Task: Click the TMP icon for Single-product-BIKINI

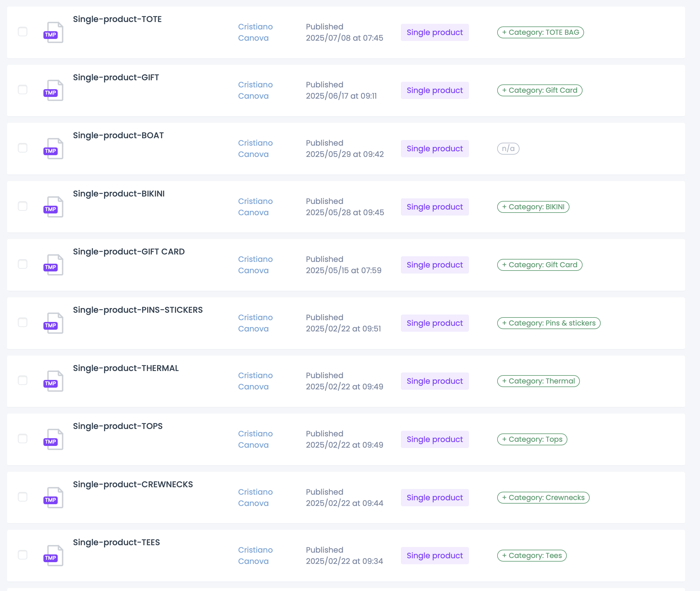Action: click(x=53, y=207)
